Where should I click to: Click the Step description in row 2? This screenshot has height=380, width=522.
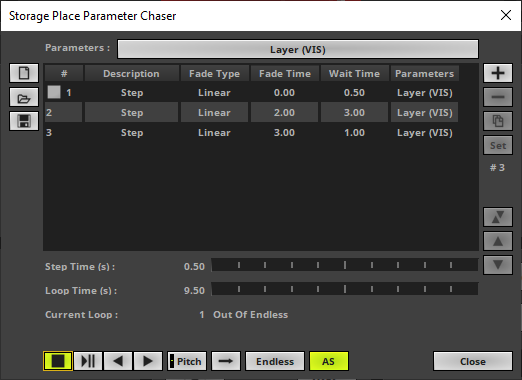[x=132, y=112]
